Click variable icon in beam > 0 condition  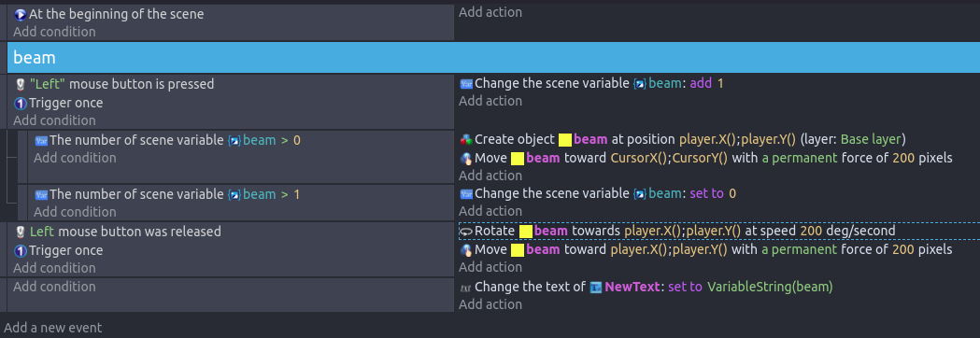41,141
